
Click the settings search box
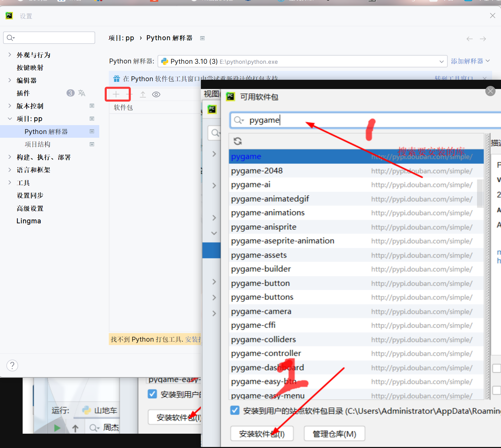click(49, 38)
